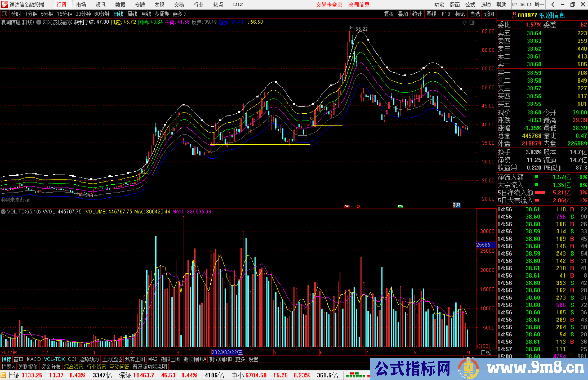Image resolution: width=588 pixels, height=380 pixels.
Task: Toggle 复权 price adjustment
Action: point(389,14)
